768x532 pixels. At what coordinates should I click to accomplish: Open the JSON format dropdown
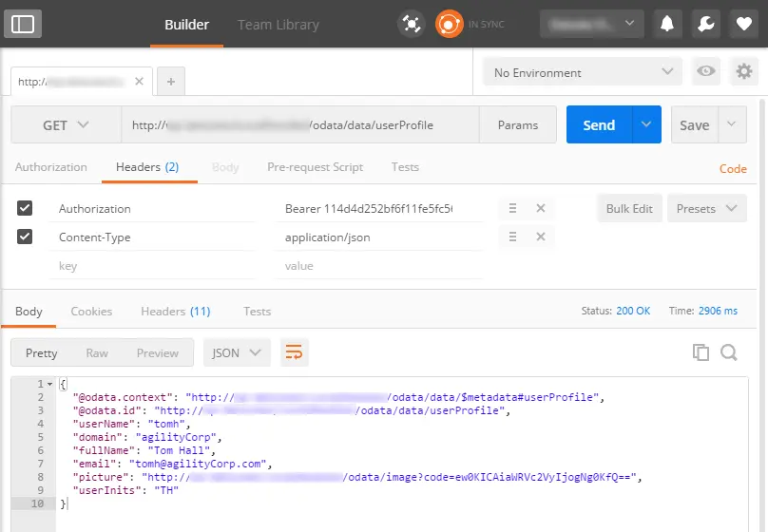click(237, 352)
